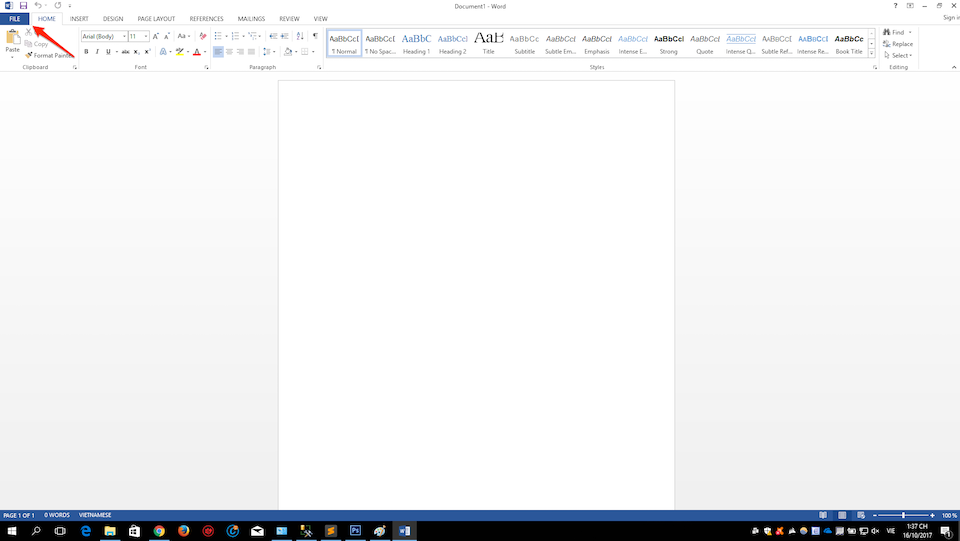Open multilevel list dropdown
This screenshot has width=960, height=541.
tap(260, 36)
